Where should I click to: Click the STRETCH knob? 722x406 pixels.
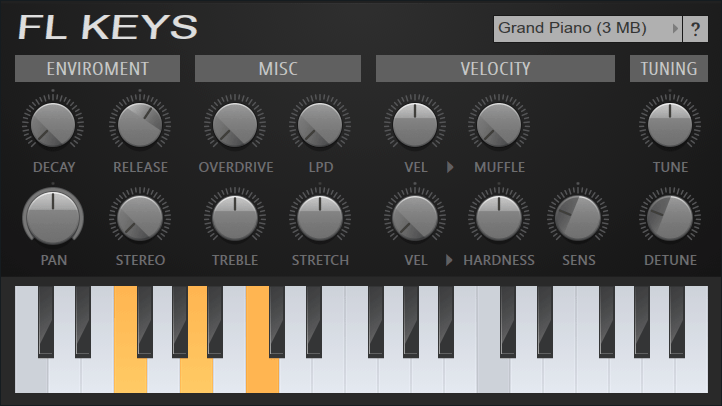(320, 217)
